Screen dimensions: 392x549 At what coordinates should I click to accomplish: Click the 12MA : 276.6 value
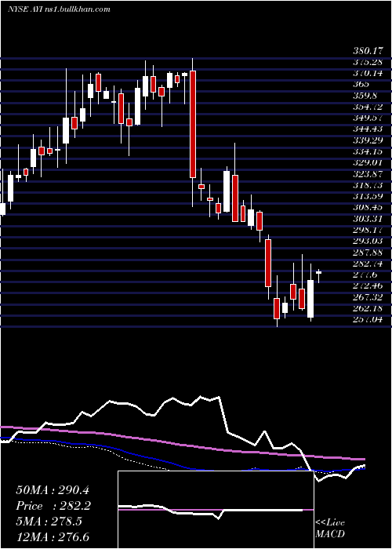53,536
